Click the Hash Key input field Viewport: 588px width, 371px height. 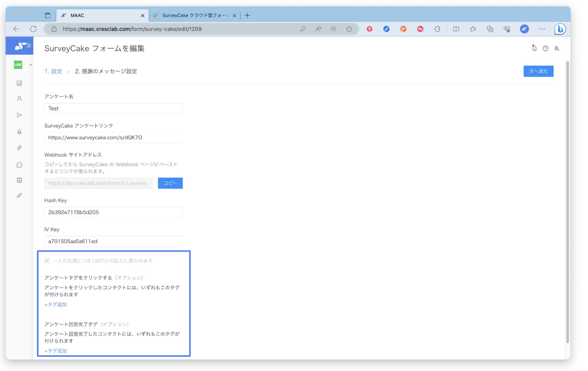114,212
